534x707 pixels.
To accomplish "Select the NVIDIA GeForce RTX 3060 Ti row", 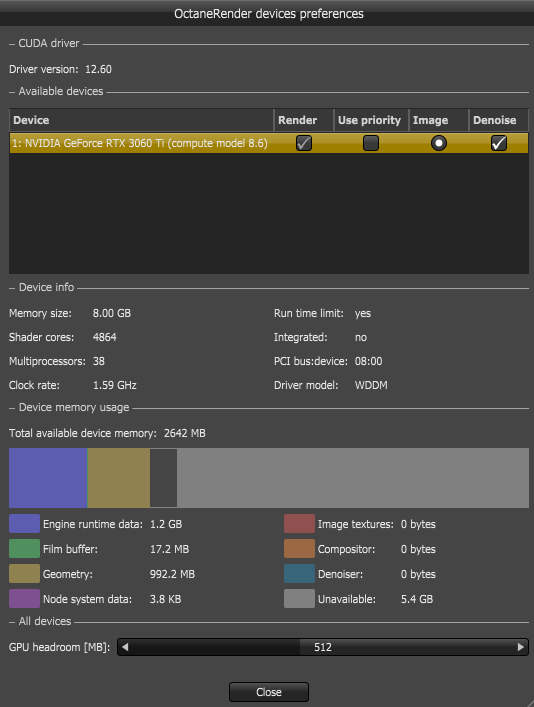I will click(x=269, y=143).
